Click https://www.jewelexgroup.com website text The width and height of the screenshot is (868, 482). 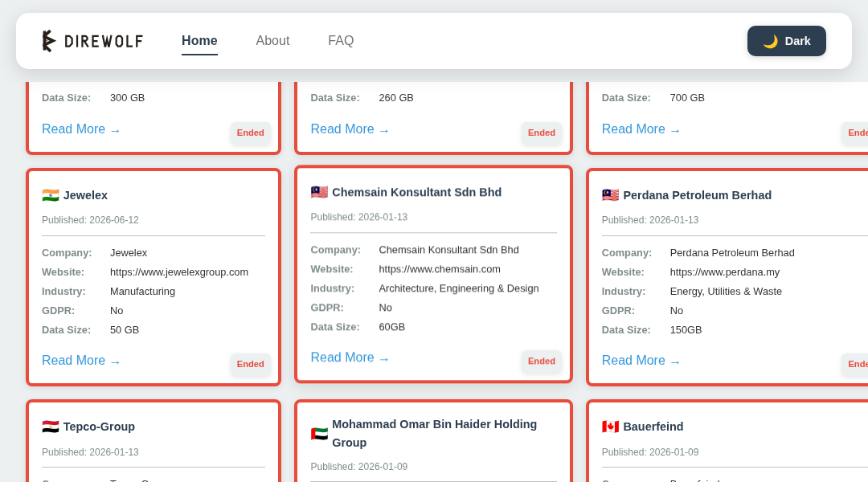(179, 272)
